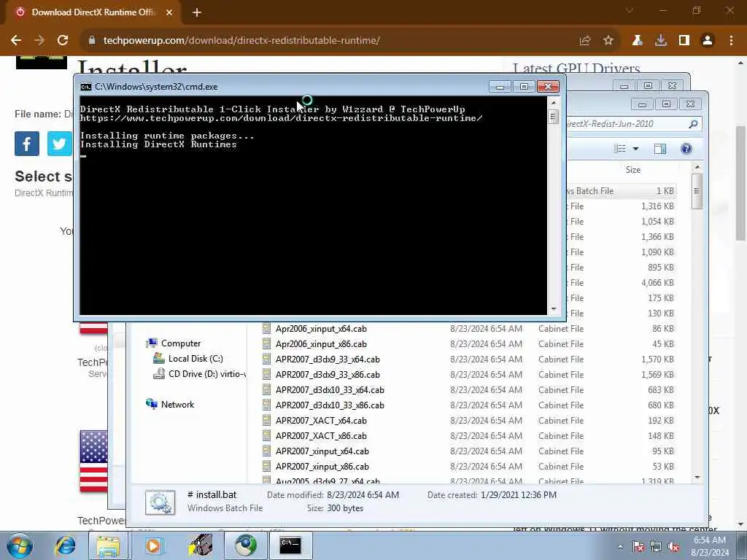Click Explorer file list scroll down arrow
The image size is (747, 560).
pyautogui.click(x=697, y=477)
